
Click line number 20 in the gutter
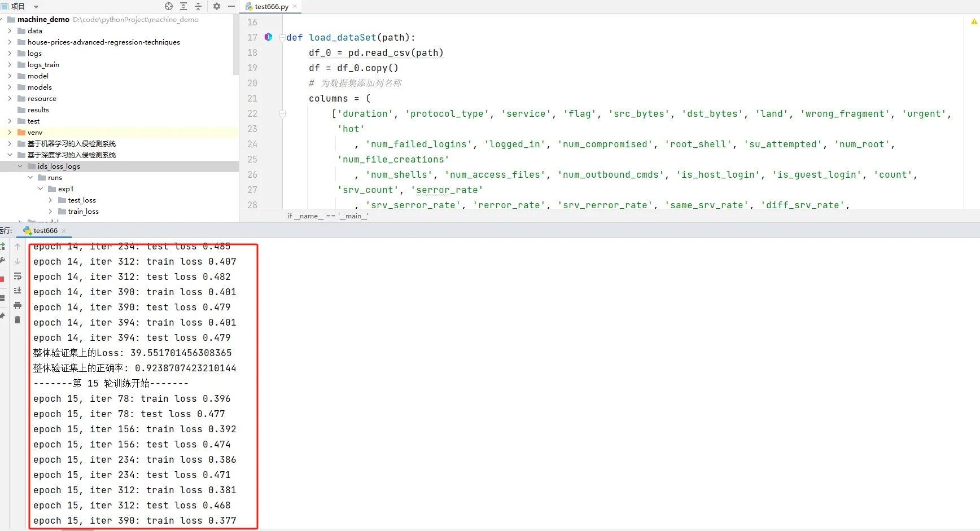[x=252, y=83]
